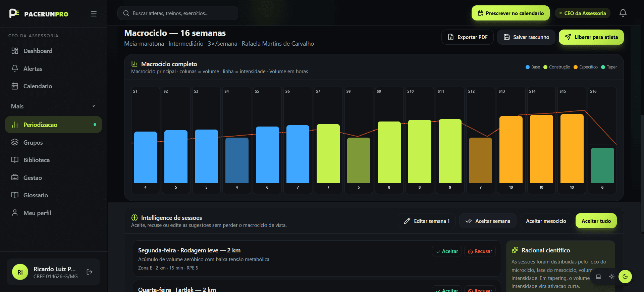Screen dimensions: 644x292
Task: Export the macrocycle with Exportar PDF
Action: click(x=468, y=37)
